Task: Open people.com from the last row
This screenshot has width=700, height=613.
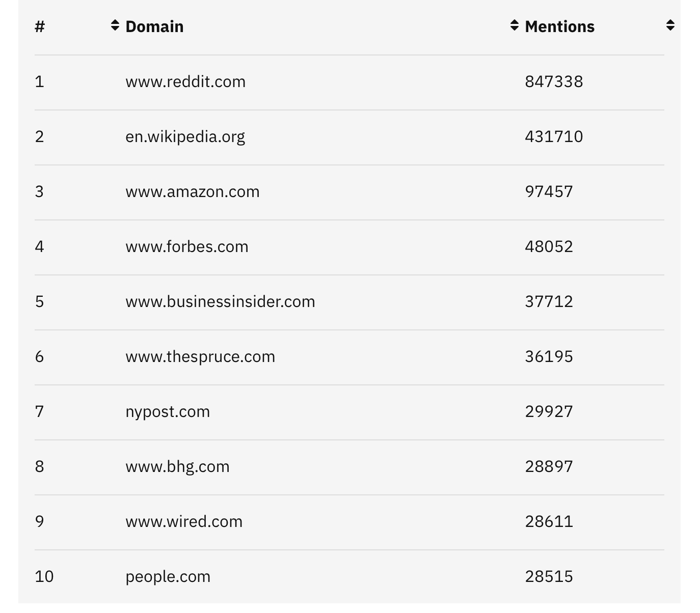Action: pos(168,576)
